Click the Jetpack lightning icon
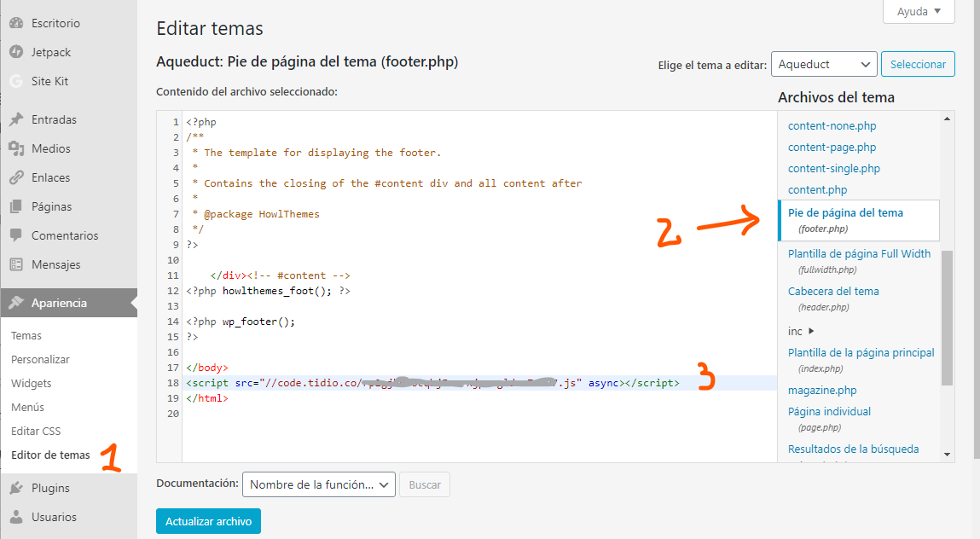 16,52
